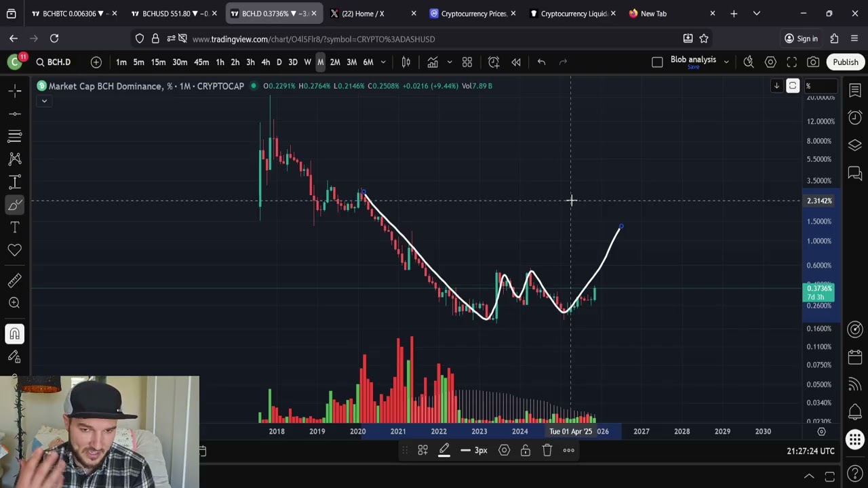Delete the selected drawing
Viewport: 868px width, 488px height.
pos(547,451)
